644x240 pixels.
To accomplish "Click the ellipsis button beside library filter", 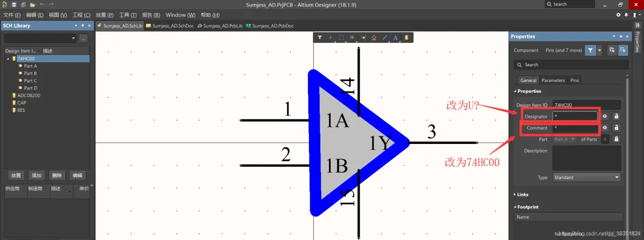I will coord(83,38).
